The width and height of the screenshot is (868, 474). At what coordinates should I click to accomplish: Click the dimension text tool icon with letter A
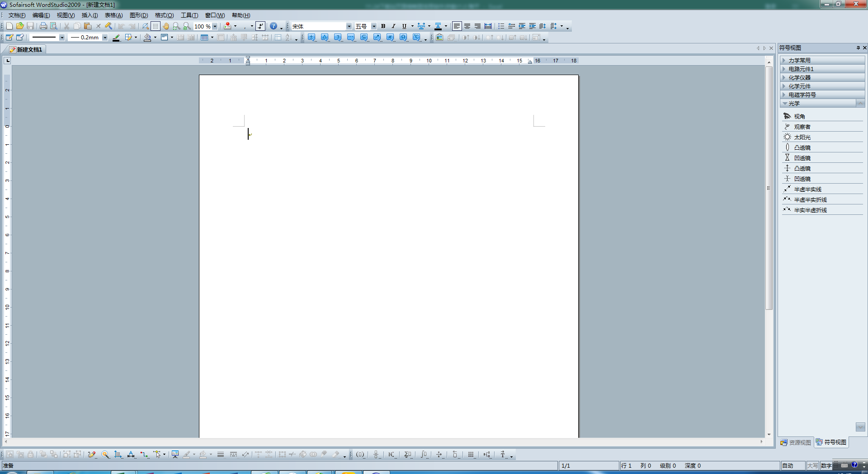pos(131,455)
